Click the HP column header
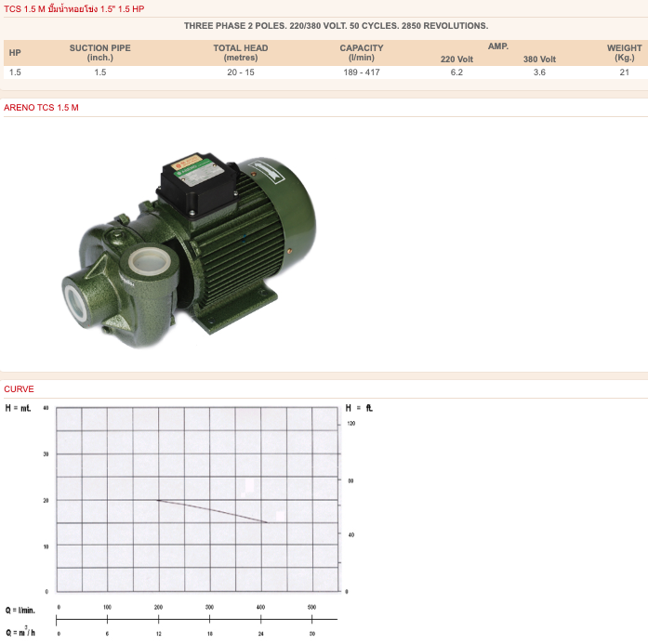The height and width of the screenshot is (644, 648). (x=15, y=52)
